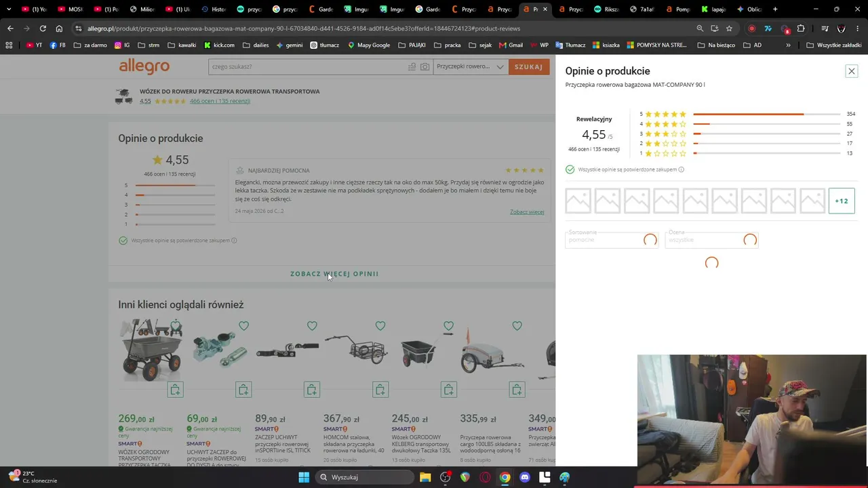Favorite the 89,90 zł ZACZEP UCHWYT product
The height and width of the screenshot is (488, 868).
(x=312, y=326)
